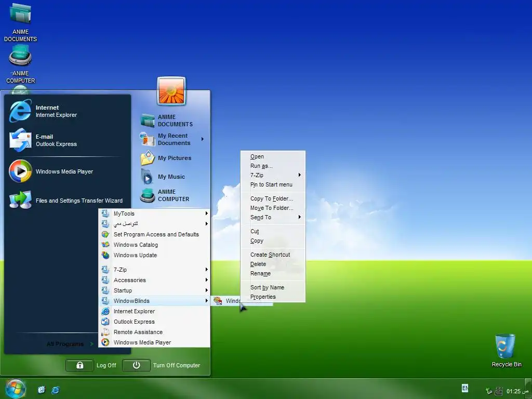Expand the WindowBlinds folder

[154, 301]
